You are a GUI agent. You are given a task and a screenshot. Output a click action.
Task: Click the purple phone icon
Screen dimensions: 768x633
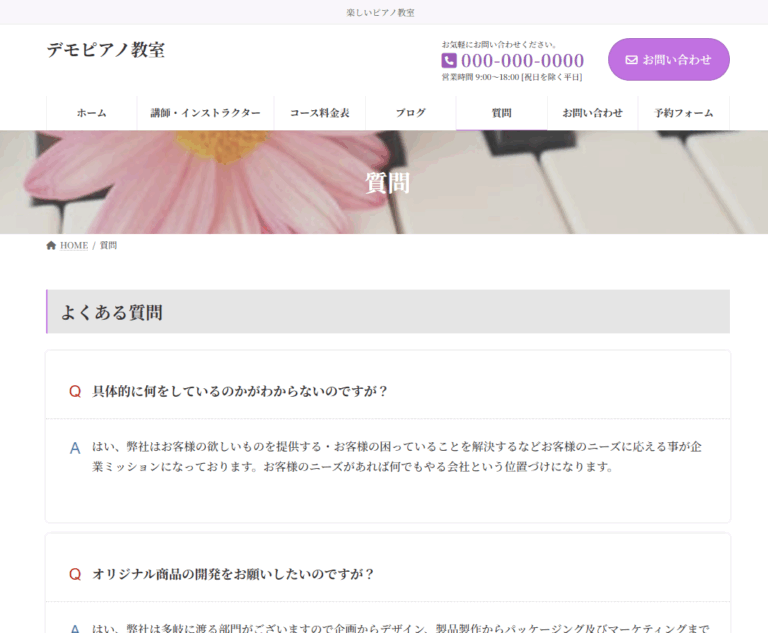point(449,61)
